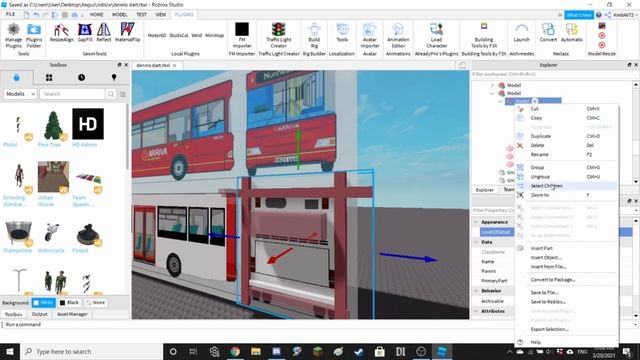Collapse the Data properties section

[x=476, y=242]
